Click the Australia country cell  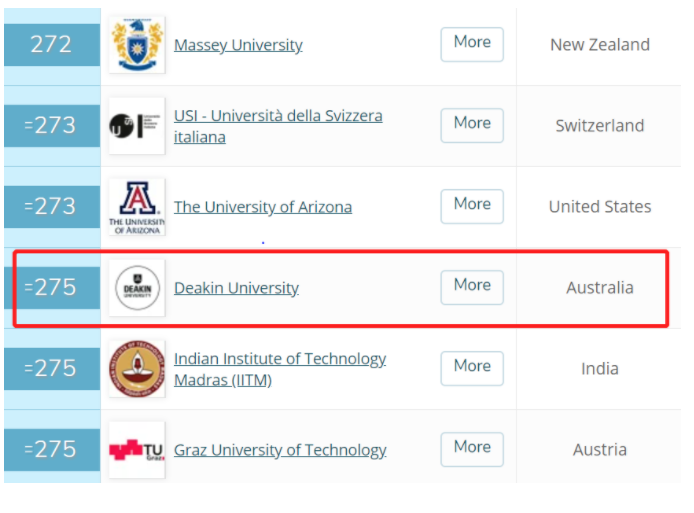pos(600,288)
